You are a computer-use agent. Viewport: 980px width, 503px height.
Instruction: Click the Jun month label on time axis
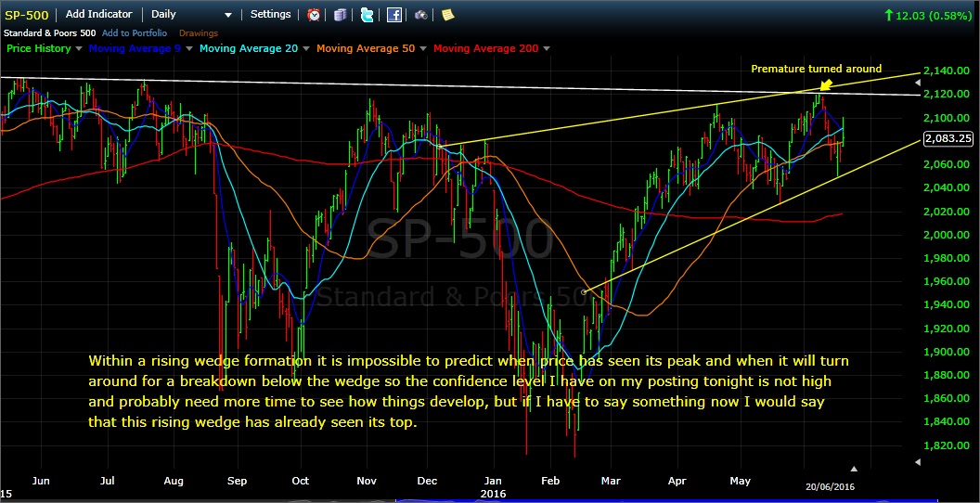coord(41,481)
